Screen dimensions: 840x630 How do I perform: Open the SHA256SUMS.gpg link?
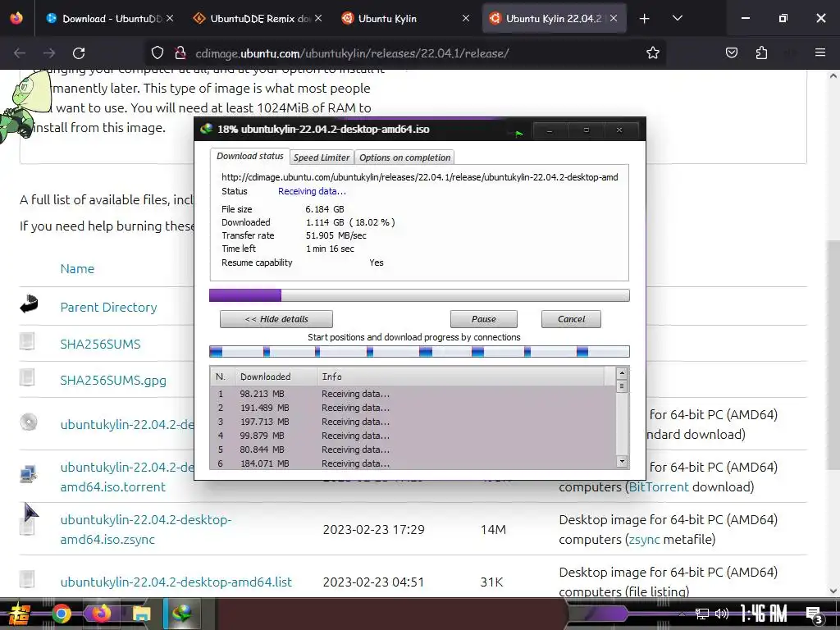(113, 381)
